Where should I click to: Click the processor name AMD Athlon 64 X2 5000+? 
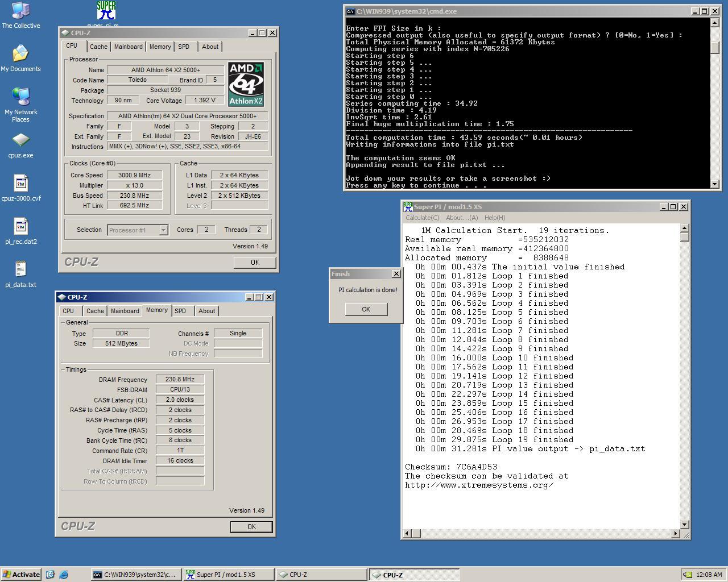point(166,70)
